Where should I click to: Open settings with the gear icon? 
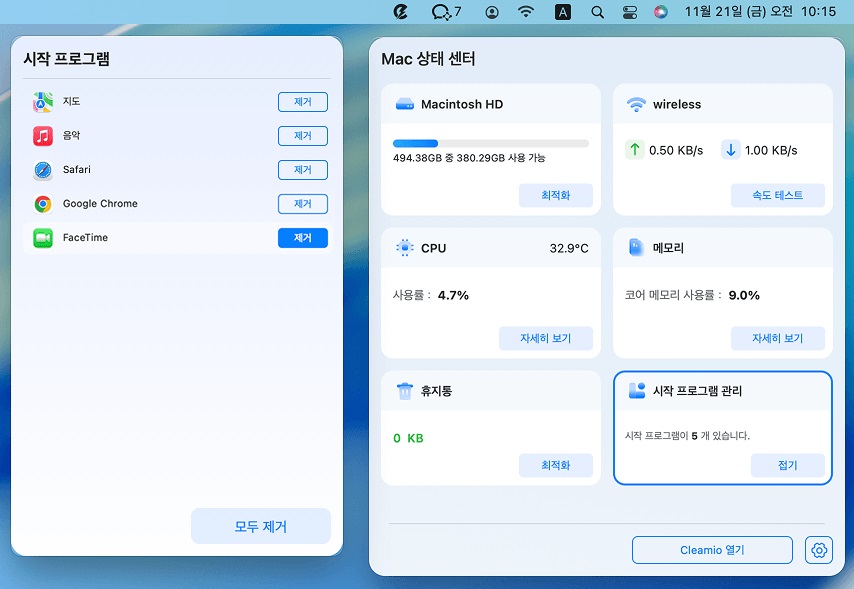point(819,549)
